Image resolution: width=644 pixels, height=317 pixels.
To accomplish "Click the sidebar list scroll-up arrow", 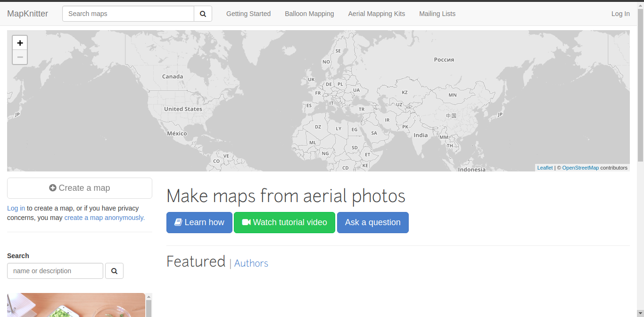I will (x=149, y=297).
